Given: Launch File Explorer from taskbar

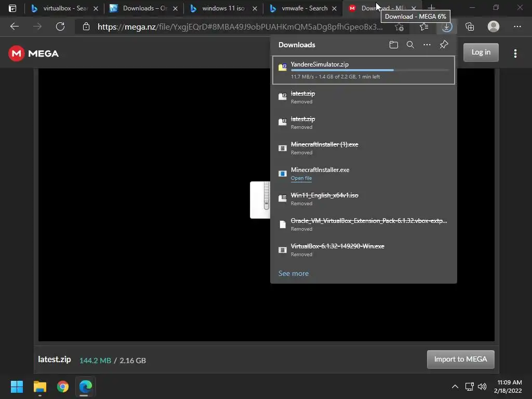Looking at the screenshot, I should click(x=39, y=387).
